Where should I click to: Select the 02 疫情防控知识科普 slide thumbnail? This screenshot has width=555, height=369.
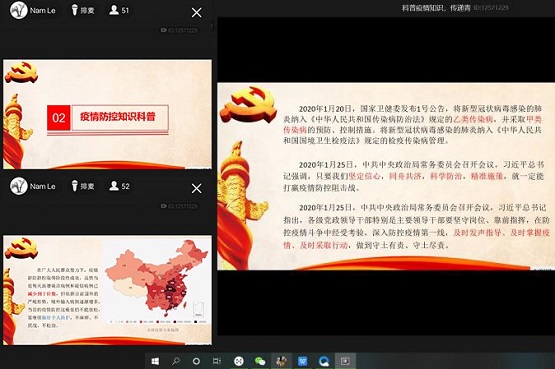[108, 114]
